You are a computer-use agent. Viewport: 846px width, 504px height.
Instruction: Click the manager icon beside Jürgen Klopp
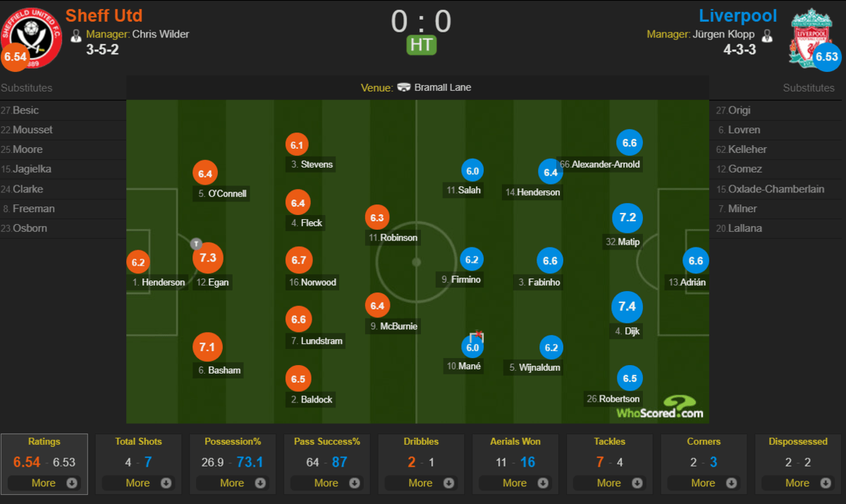point(768,35)
